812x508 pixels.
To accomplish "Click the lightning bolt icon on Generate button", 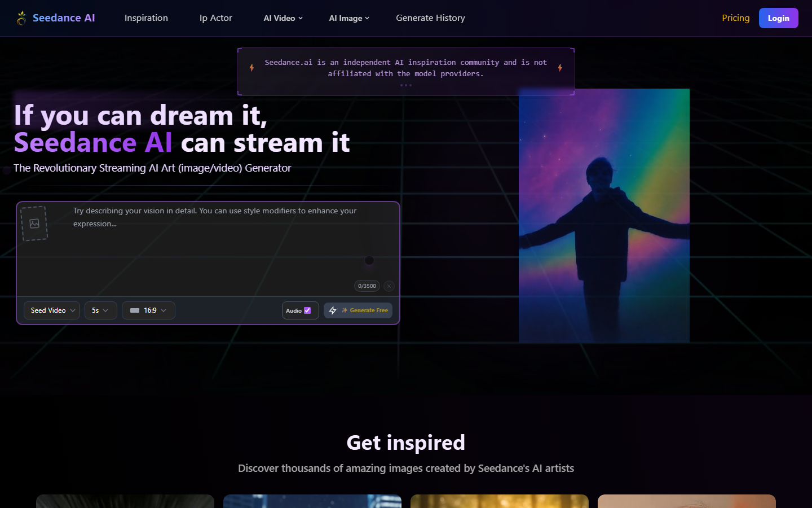I will (x=333, y=310).
